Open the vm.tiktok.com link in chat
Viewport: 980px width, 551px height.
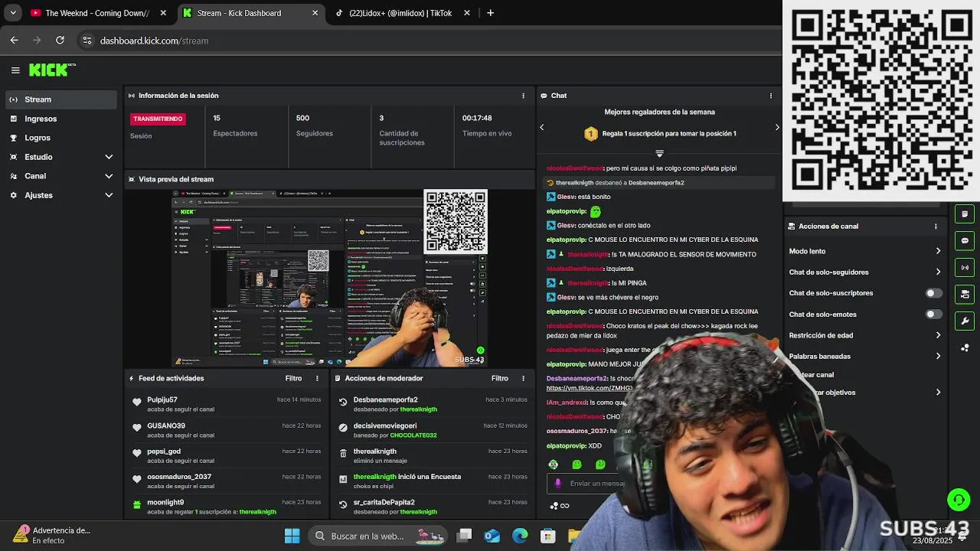(x=590, y=388)
